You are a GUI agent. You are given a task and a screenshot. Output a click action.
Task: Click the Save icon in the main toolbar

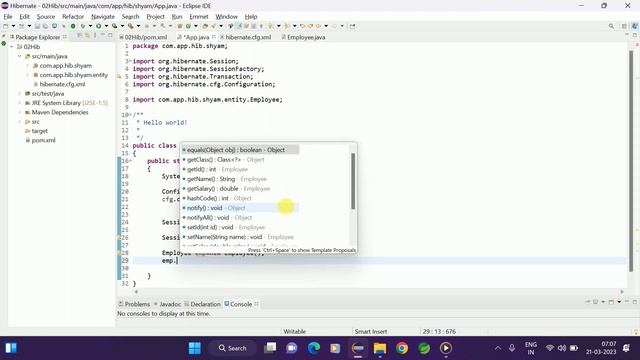[37, 26]
